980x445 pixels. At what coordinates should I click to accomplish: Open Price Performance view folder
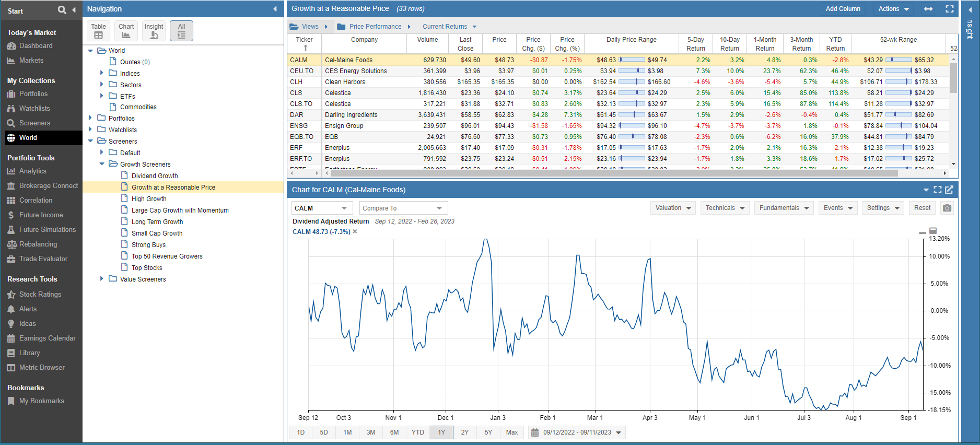[374, 27]
